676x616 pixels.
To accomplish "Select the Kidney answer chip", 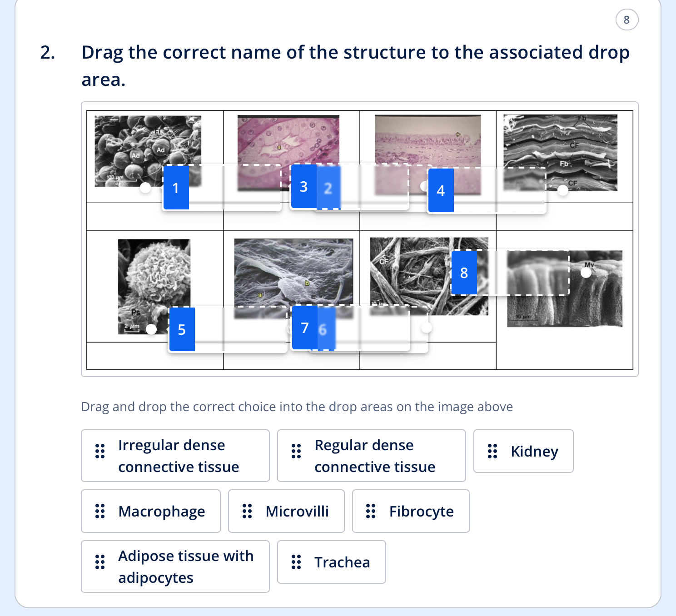I will pyautogui.click(x=523, y=452).
